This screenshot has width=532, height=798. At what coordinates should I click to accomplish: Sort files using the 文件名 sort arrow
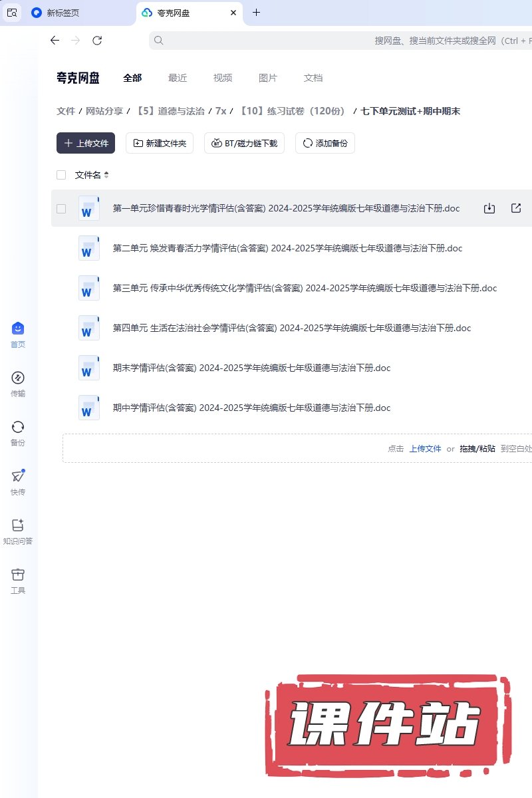tap(106, 176)
